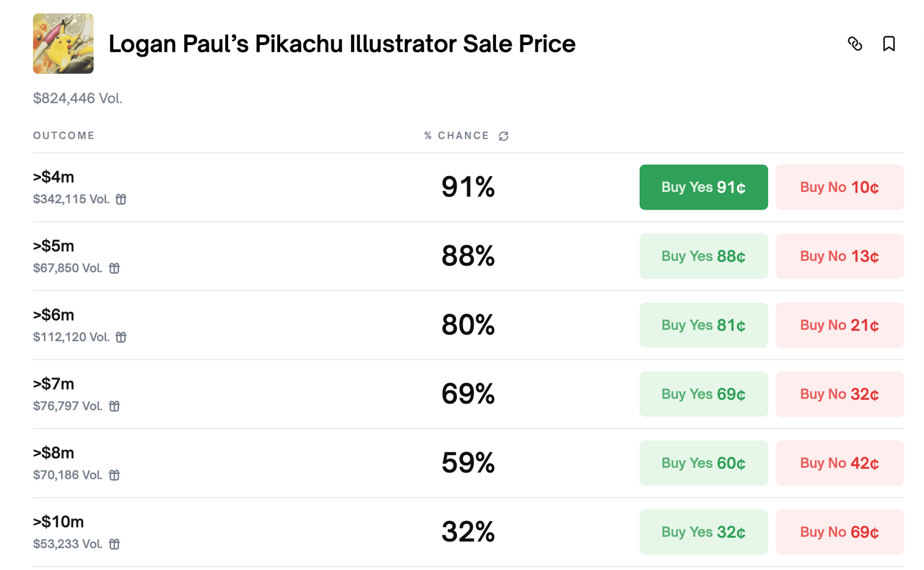Refresh the chance percentages
Image resolution: width=924 pixels, height=570 pixels.
point(502,135)
